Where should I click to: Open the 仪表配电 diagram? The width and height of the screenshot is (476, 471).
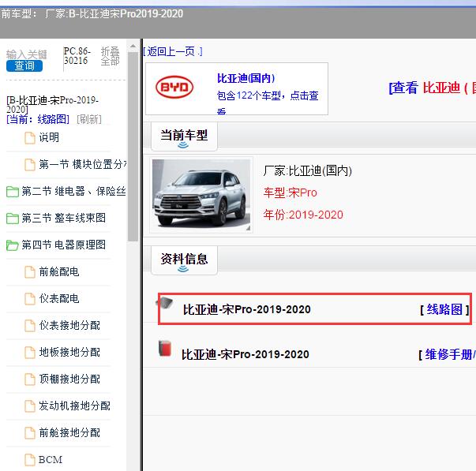(x=59, y=299)
